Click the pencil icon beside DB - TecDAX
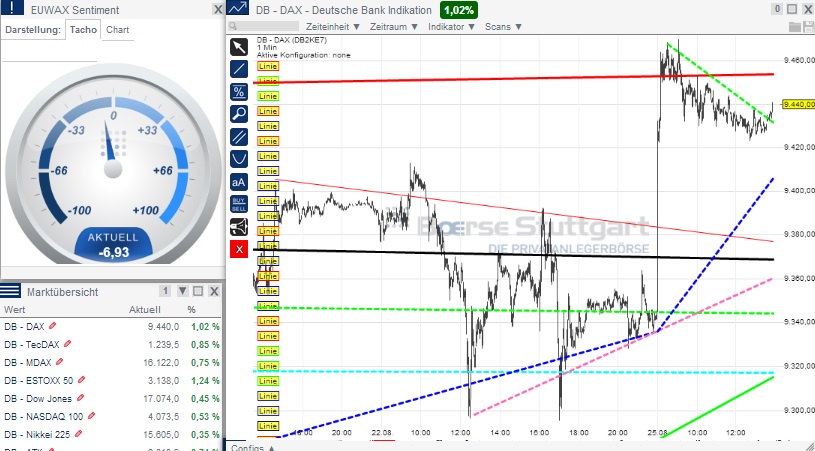The image size is (815, 451). [68, 344]
